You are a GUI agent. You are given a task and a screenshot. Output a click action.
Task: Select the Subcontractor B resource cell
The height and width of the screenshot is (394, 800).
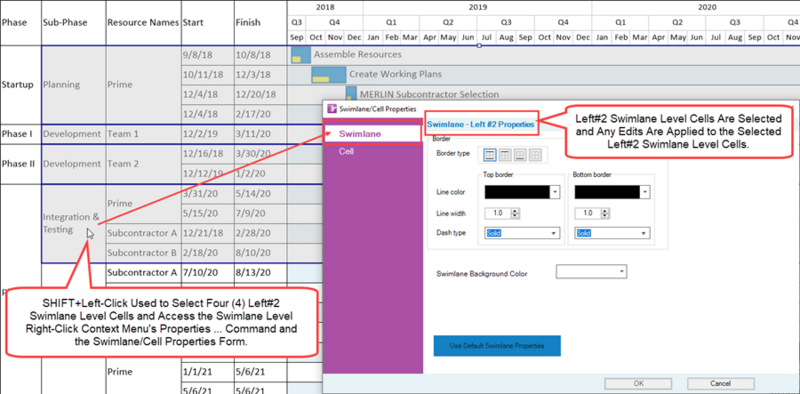point(143,253)
